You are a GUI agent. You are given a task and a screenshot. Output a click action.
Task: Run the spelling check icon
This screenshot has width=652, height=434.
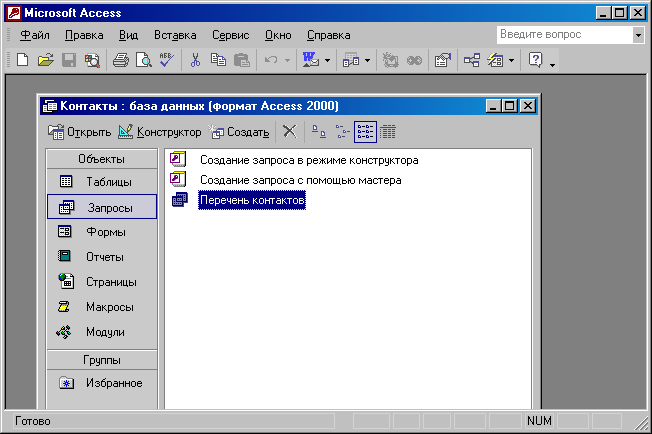[167, 60]
